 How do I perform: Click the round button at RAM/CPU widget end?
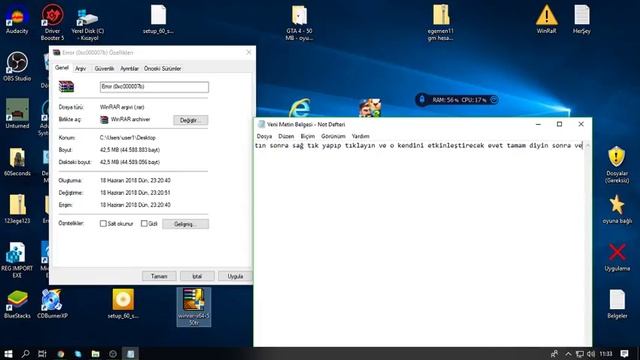click(x=493, y=100)
